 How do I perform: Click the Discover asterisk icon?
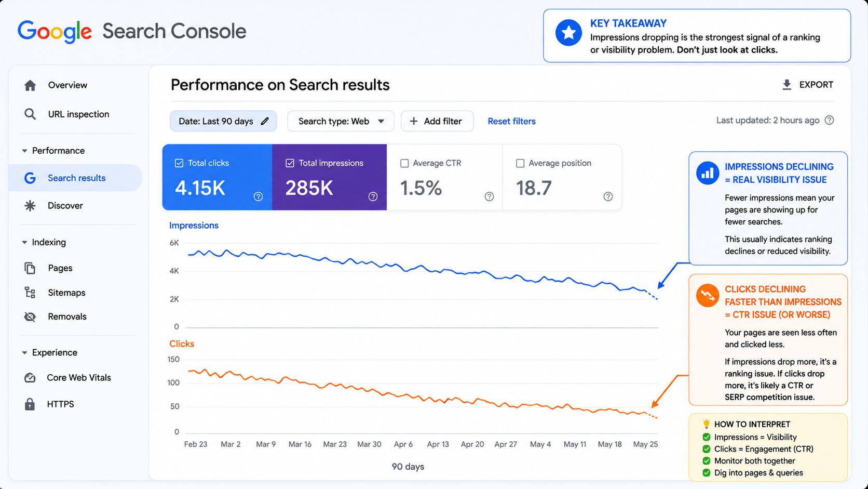(30, 206)
